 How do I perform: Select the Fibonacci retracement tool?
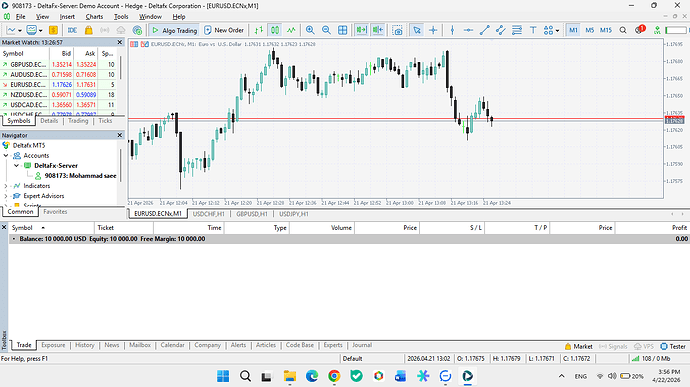[517, 30]
